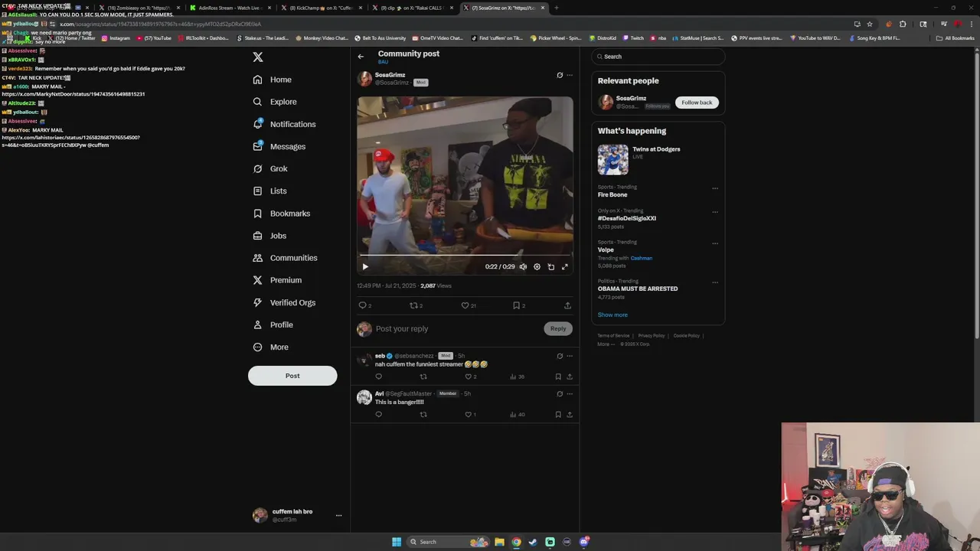
Task: Open more options on seb's reply
Action: (x=570, y=356)
